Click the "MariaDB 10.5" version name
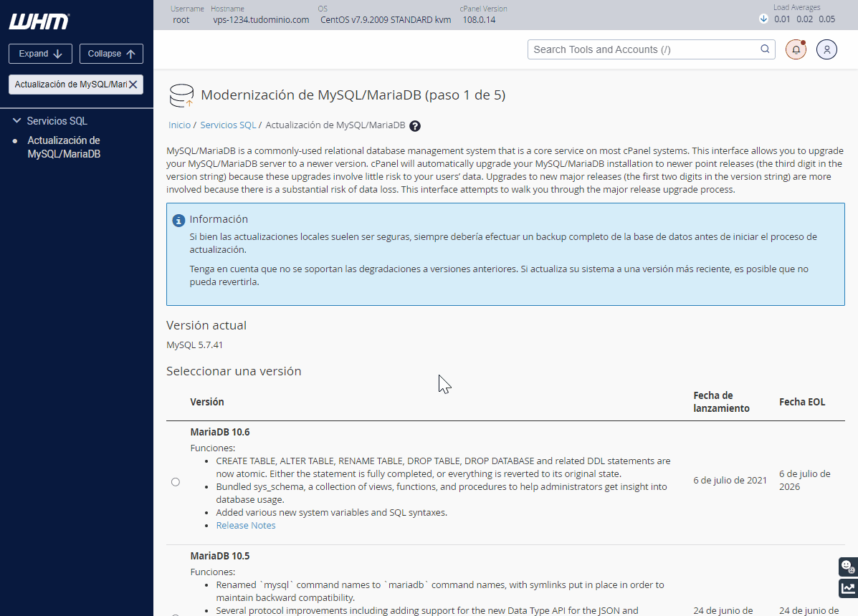 tap(220, 556)
